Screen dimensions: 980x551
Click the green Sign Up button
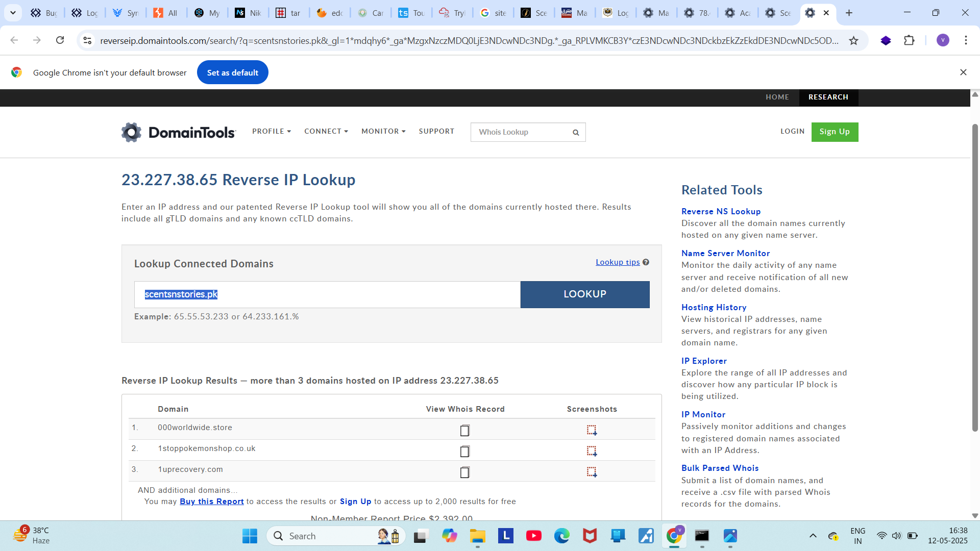pyautogui.click(x=835, y=132)
